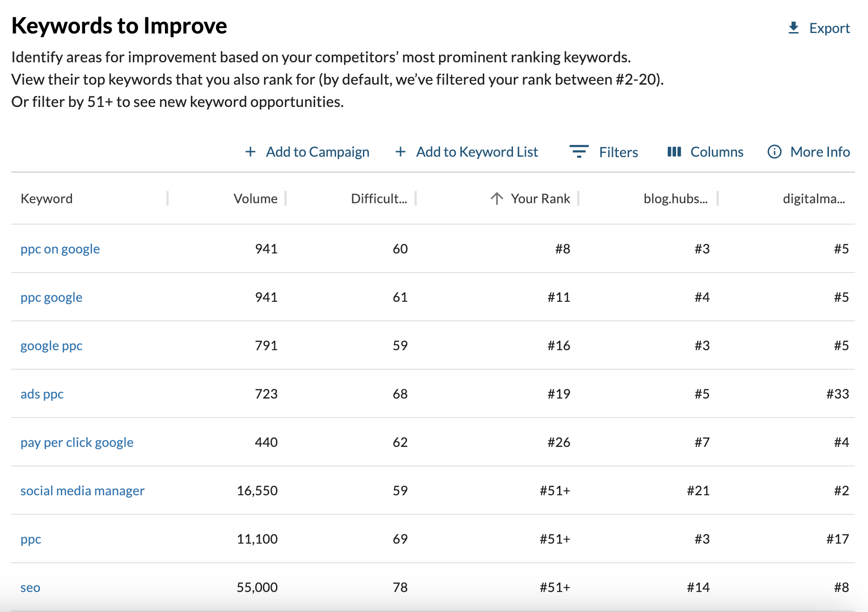Click Add to Campaign
The height and width of the screenshot is (612, 868).
click(316, 152)
